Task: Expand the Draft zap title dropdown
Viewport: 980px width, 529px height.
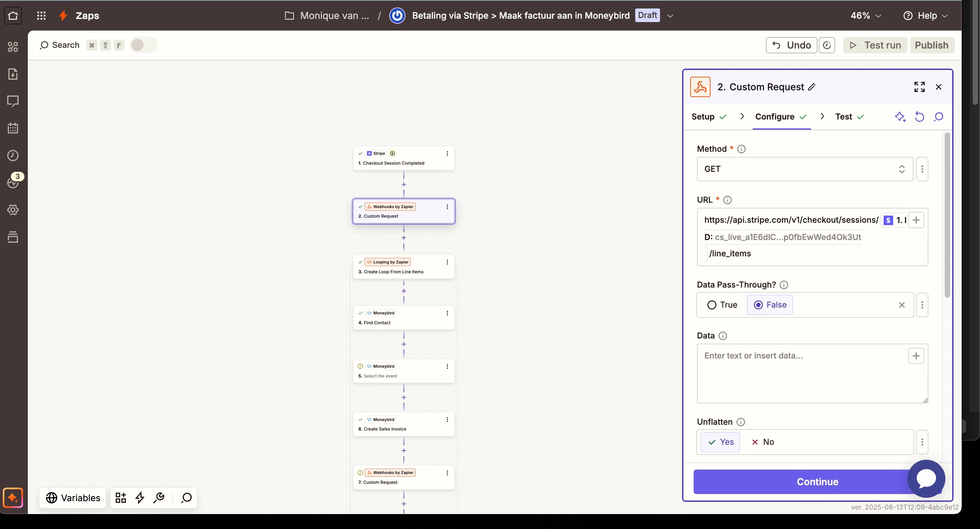Action: click(x=670, y=16)
